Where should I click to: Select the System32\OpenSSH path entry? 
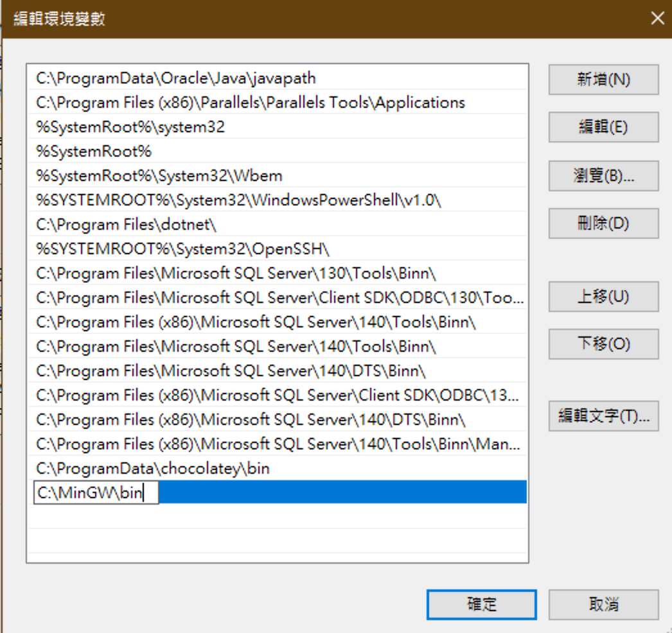coord(187,249)
